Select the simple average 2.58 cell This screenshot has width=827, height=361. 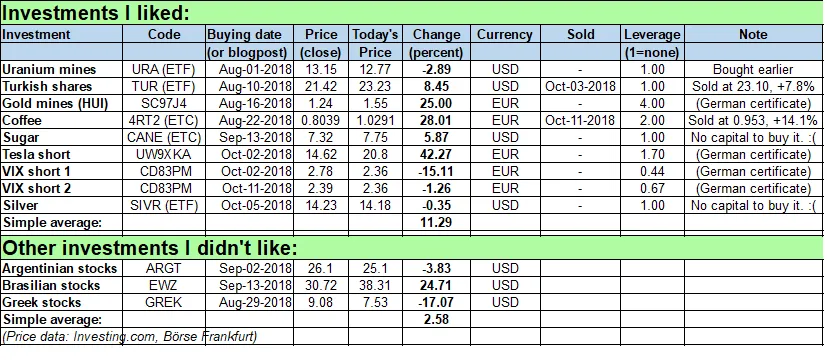[437, 319]
